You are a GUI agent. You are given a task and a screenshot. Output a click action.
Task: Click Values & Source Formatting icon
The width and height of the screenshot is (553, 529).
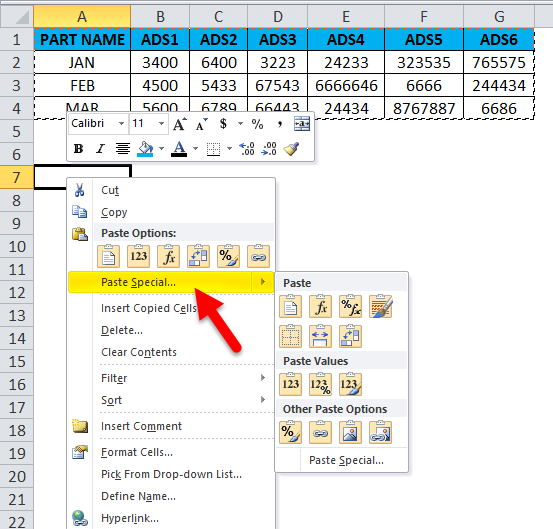350,384
